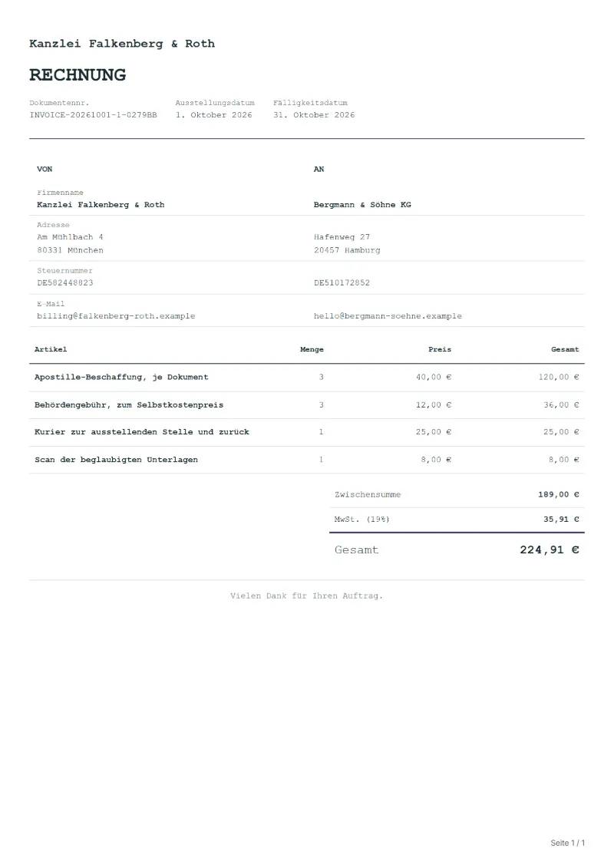Select the price 12,00 € for Behördengebühr
Image resolution: width=614 pixels, height=868 pixels.
click(434, 405)
